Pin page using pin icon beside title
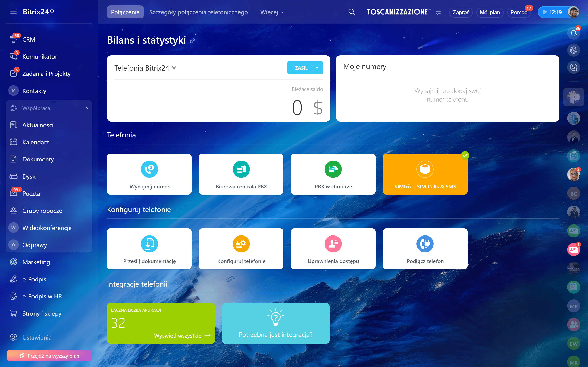The height and width of the screenshot is (367, 588). click(192, 41)
